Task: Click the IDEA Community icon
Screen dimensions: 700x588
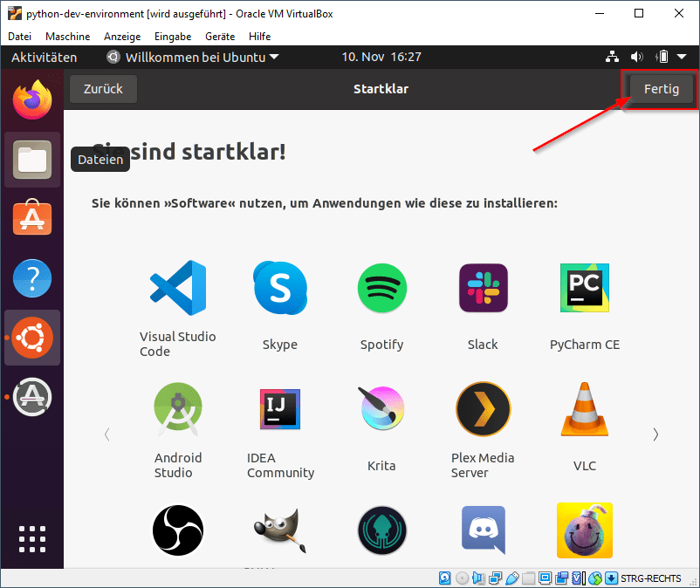Action: click(279, 408)
